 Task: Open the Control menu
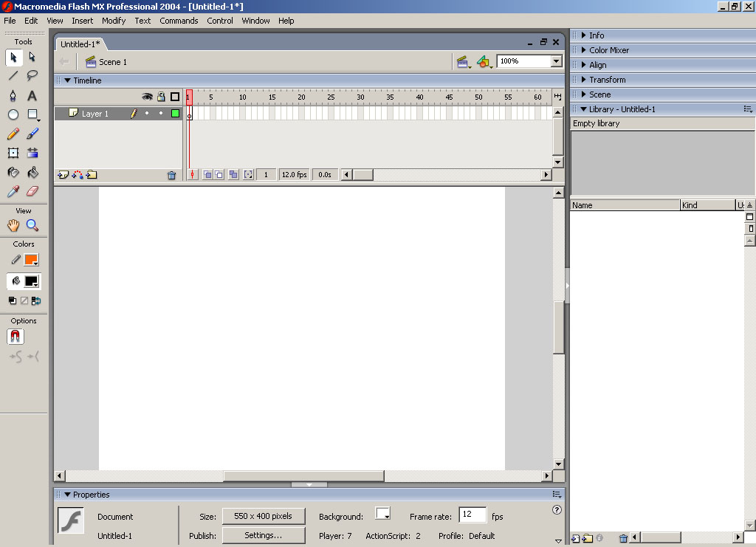[219, 21]
